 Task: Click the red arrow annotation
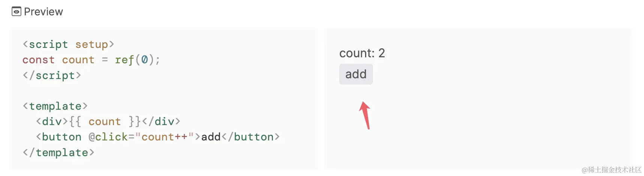(365, 115)
